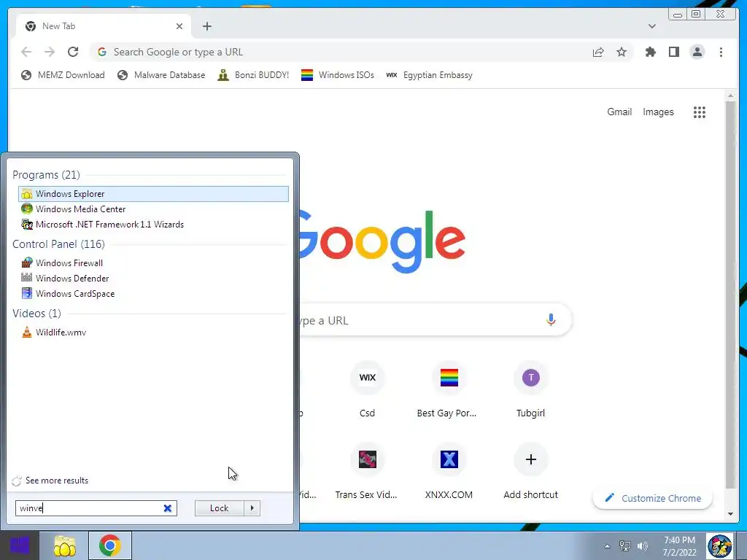Go forward in Chrome
This screenshot has height=560, width=747.
(50, 52)
